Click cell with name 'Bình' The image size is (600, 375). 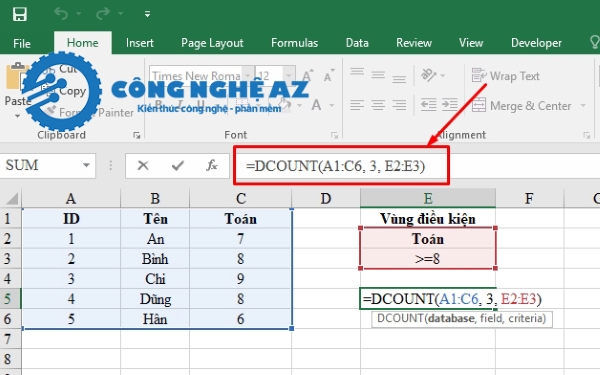point(155,259)
